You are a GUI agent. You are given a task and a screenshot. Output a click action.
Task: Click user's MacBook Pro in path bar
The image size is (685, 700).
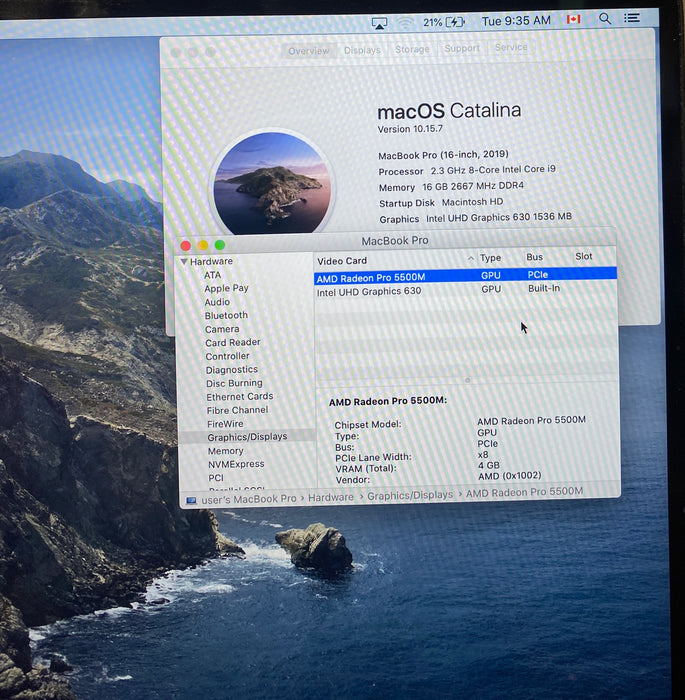point(249,499)
